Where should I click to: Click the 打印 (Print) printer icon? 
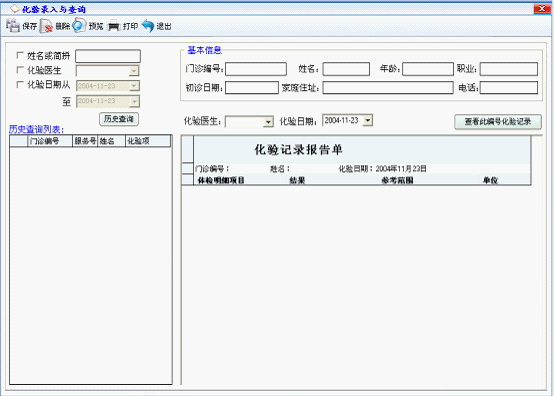click(114, 26)
